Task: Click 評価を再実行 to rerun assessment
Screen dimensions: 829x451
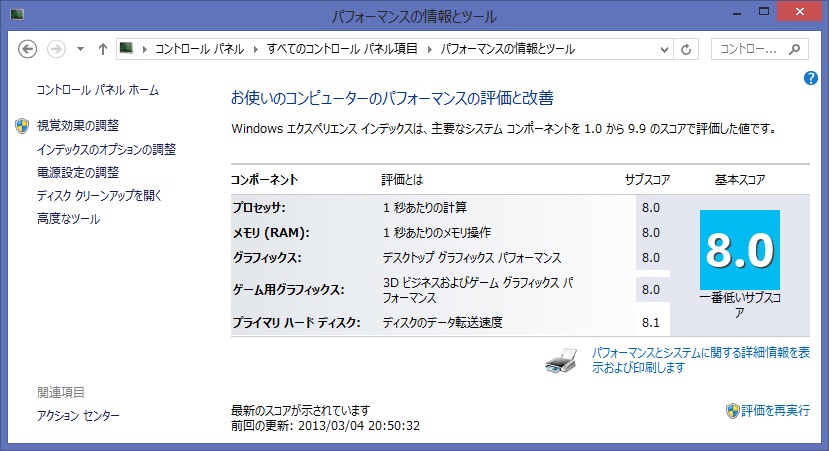Action: coord(776,410)
